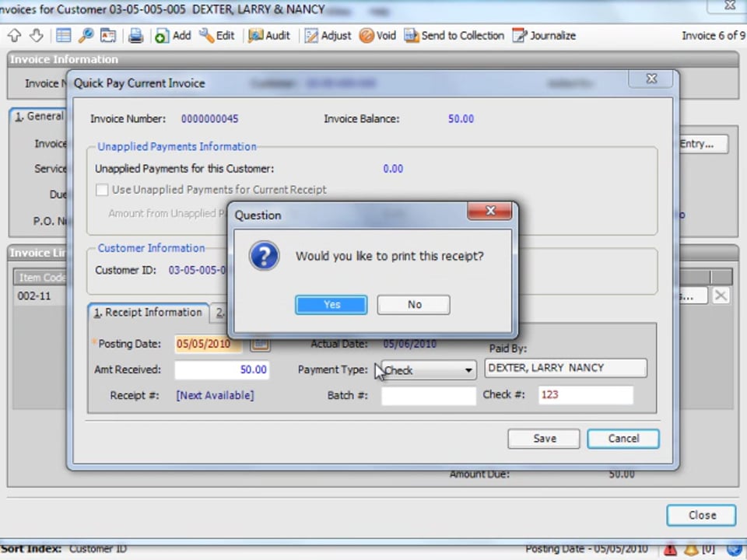Send invoice to Collection
The width and height of the screenshot is (747, 560).
[454, 35]
